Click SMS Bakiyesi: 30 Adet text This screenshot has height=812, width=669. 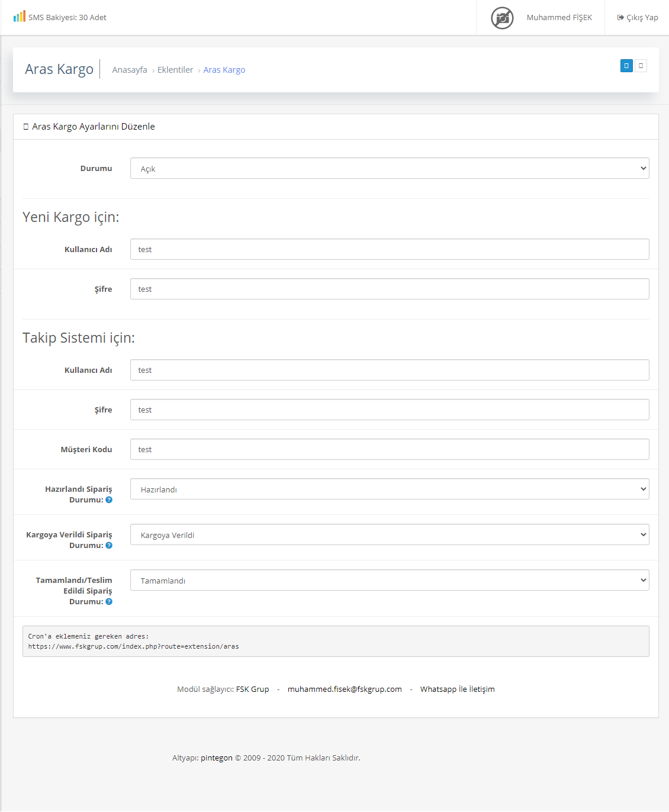tap(67, 18)
